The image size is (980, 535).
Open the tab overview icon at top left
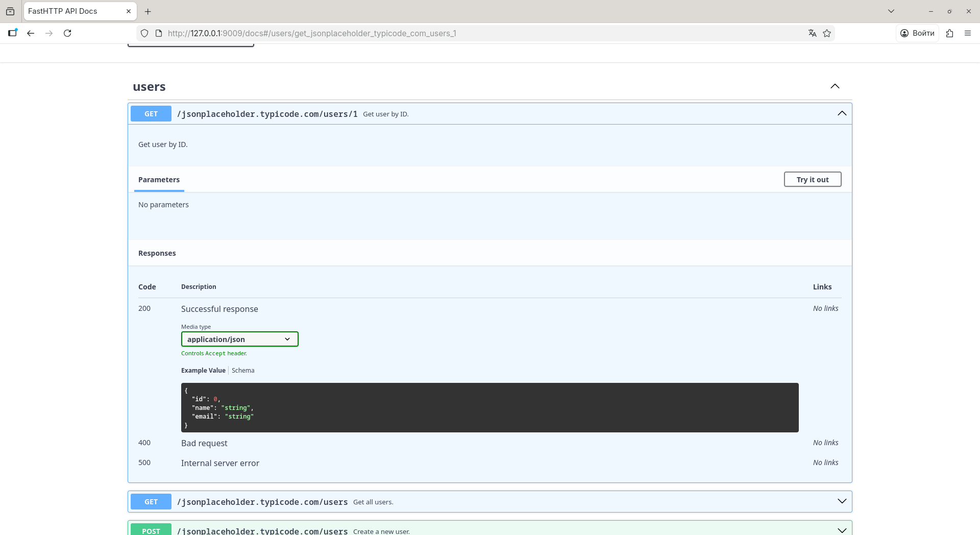(x=10, y=11)
